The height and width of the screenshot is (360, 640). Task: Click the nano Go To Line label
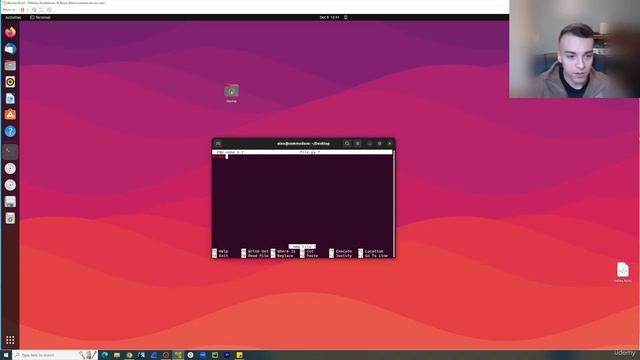click(376, 256)
